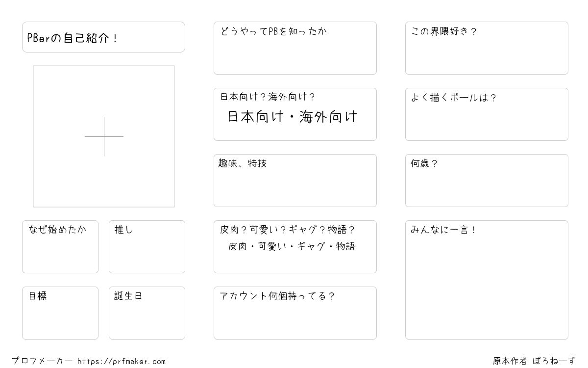Choose 海外向け option in large text
588x368 pixels.
click(328, 117)
